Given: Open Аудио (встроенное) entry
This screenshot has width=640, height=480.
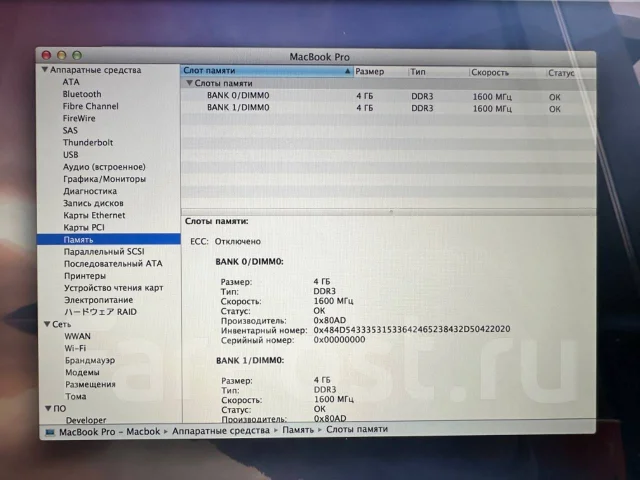Looking at the screenshot, I should [x=104, y=167].
